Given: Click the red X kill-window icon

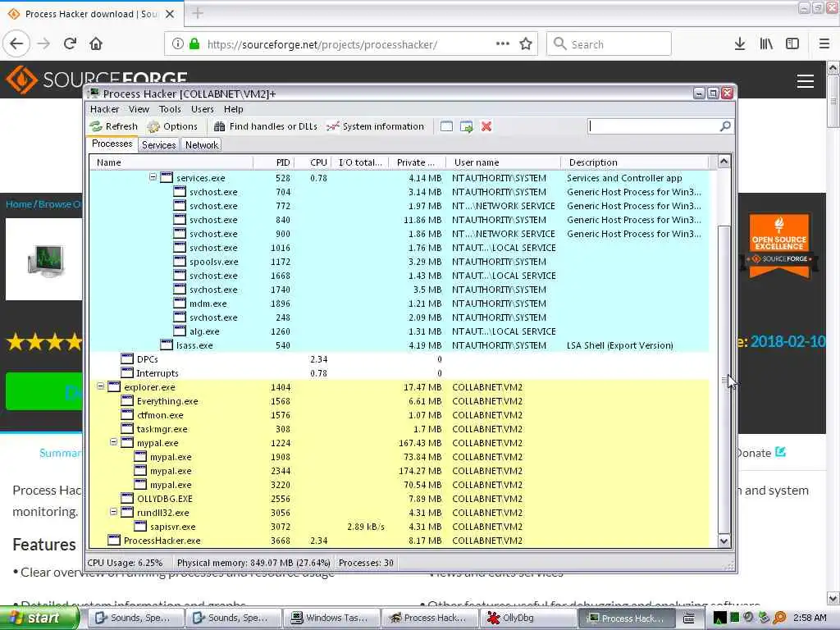Looking at the screenshot, I should [x=486, y=126].
